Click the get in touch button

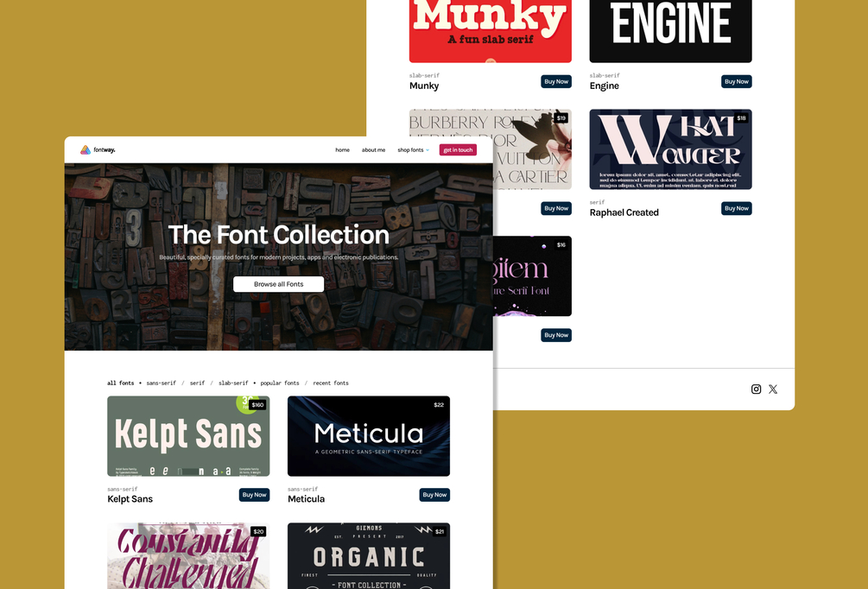click(458, 150)
